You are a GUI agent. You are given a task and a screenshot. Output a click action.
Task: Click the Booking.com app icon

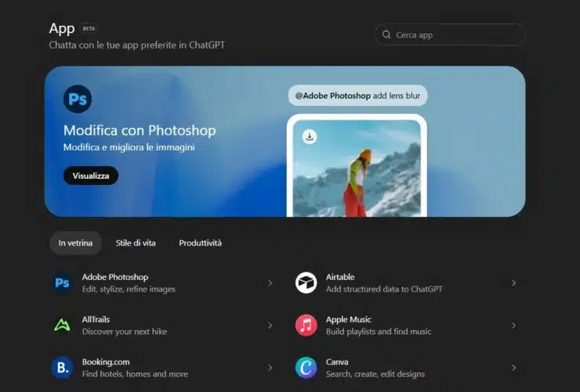(x=62, y=368)
